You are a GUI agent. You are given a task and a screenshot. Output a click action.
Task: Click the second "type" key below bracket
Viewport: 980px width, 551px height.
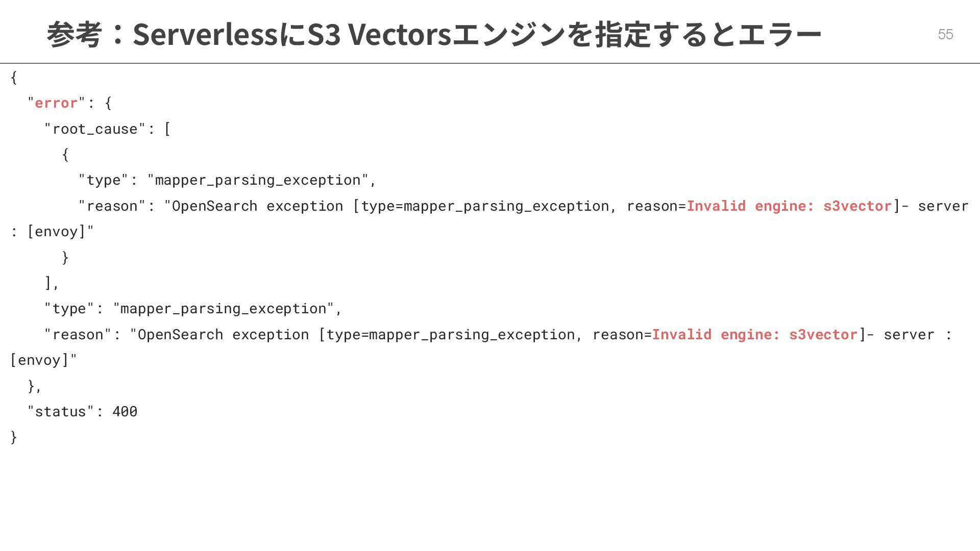pyautogui.click(x=69, y=309)
